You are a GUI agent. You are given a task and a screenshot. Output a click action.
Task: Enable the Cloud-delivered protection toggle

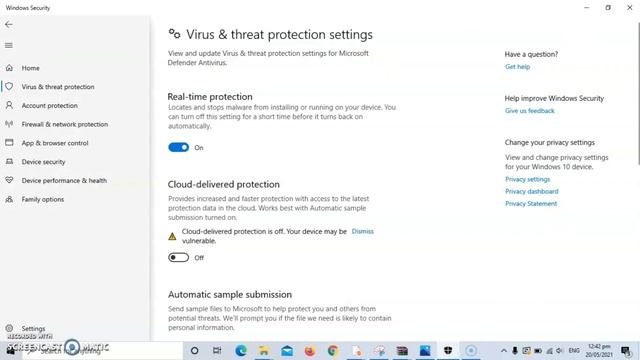[x=178, y=258]
